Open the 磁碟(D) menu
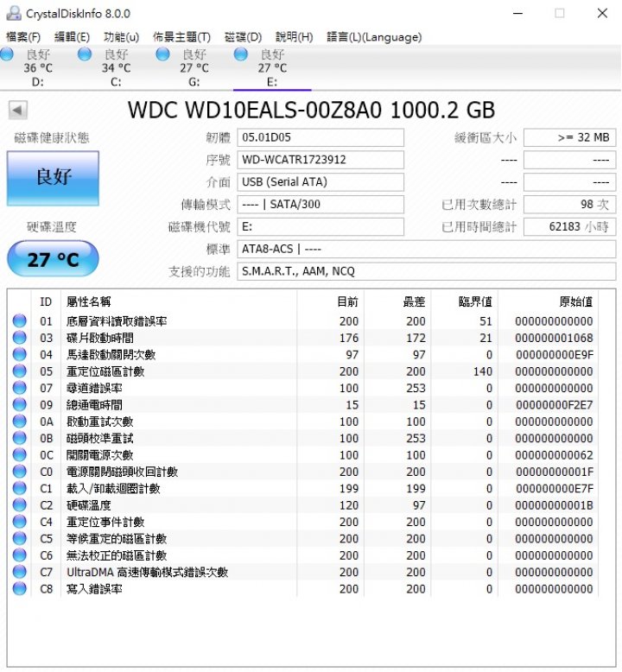The height and width of the screenshot is (672, 622). tap(243, 37)
